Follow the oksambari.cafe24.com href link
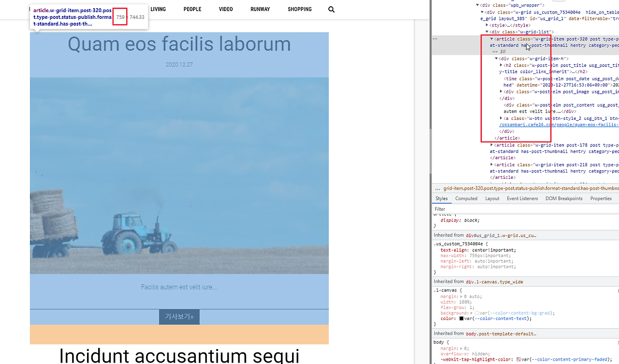 point(559,125)
